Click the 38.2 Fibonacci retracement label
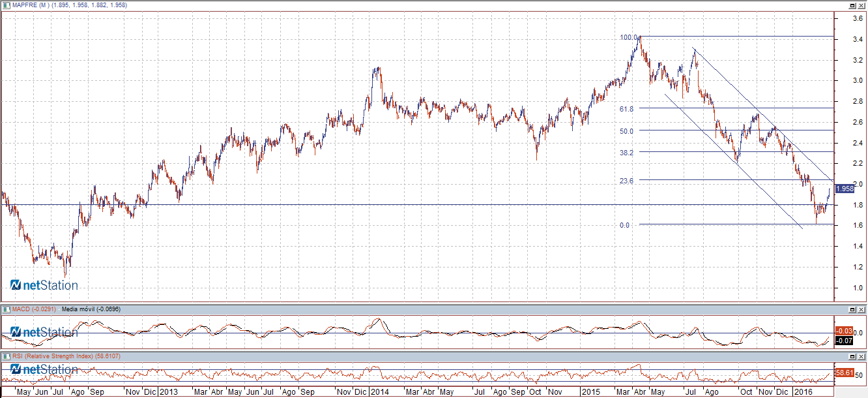868x398 pixels. (627, 152)
